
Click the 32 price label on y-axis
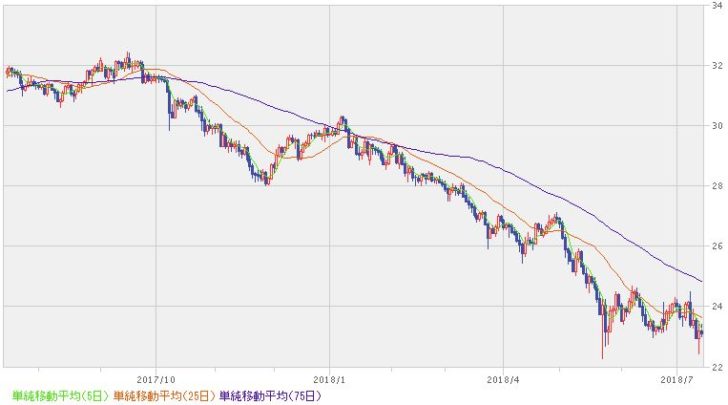(x=716, y=66)
